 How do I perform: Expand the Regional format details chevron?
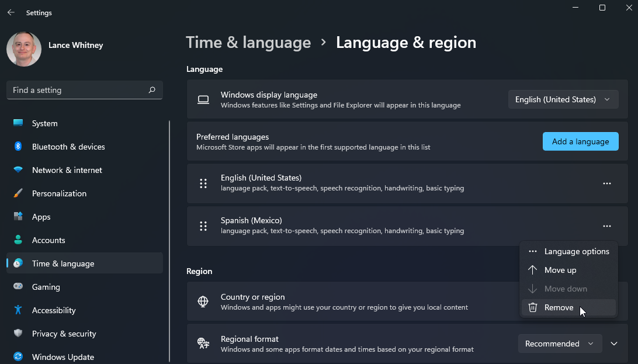[x=614, y=344]
